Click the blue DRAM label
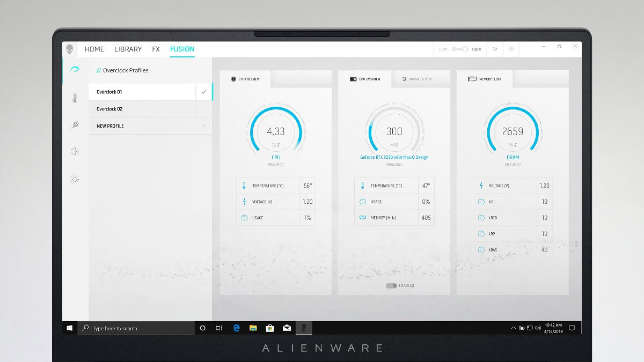This screenshot has height=362, width=644. (x=513, y=157)
